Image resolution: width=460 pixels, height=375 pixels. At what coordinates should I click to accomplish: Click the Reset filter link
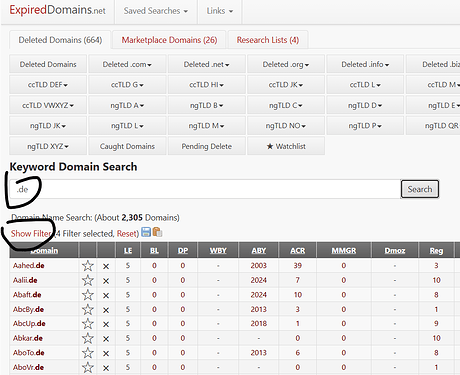pos(126,233)
